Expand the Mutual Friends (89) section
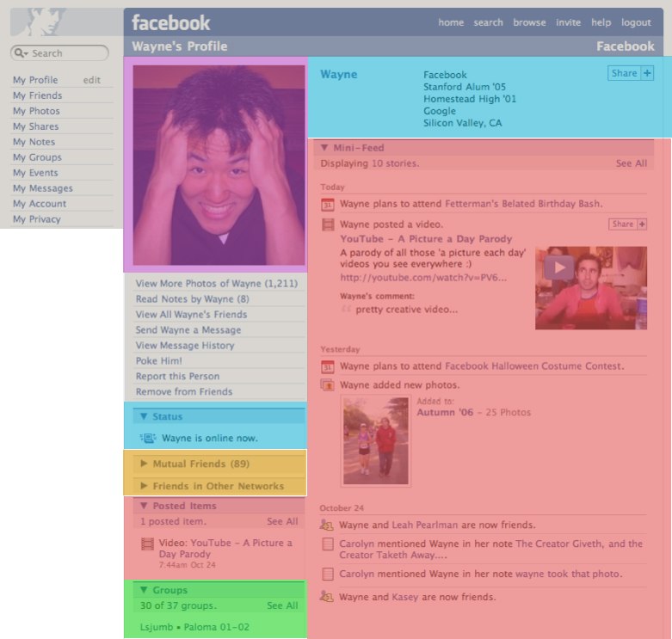672x639 pixels. [x=144, y=464]
